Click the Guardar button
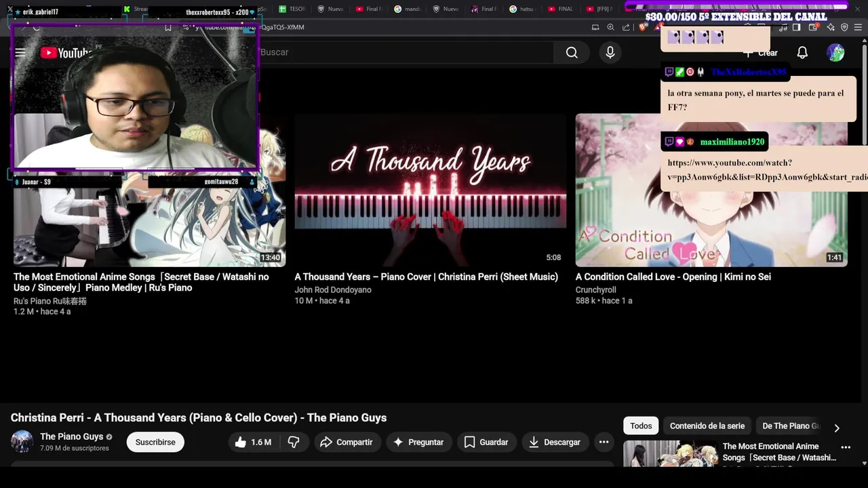 [x=486, y=442]
